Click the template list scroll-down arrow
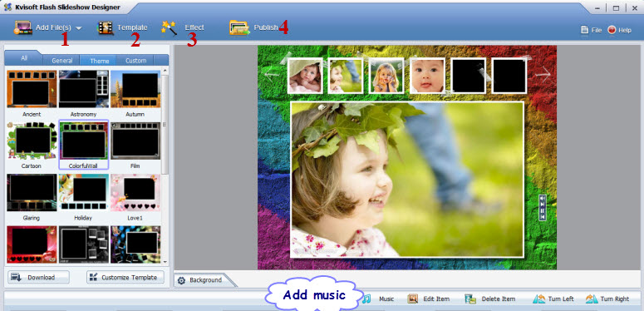The width and height of the screenshot is (644, 311). (x=165, y=261)
